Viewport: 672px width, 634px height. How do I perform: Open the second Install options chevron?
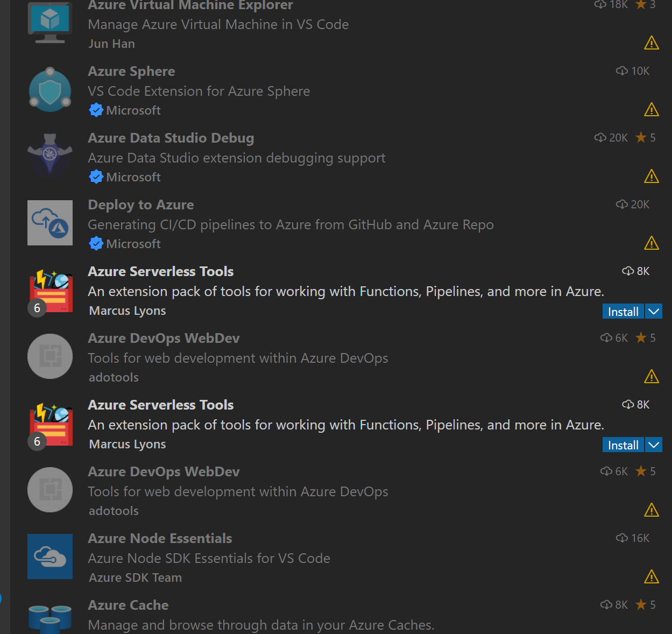point(653,445)
